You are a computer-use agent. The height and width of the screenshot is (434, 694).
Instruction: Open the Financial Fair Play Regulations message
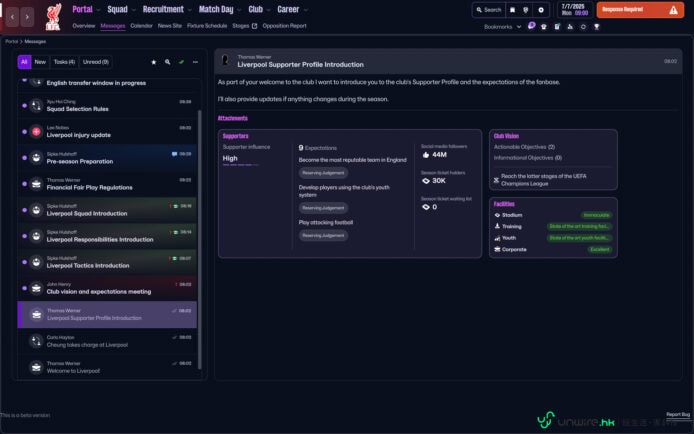(x=107, y=184)
